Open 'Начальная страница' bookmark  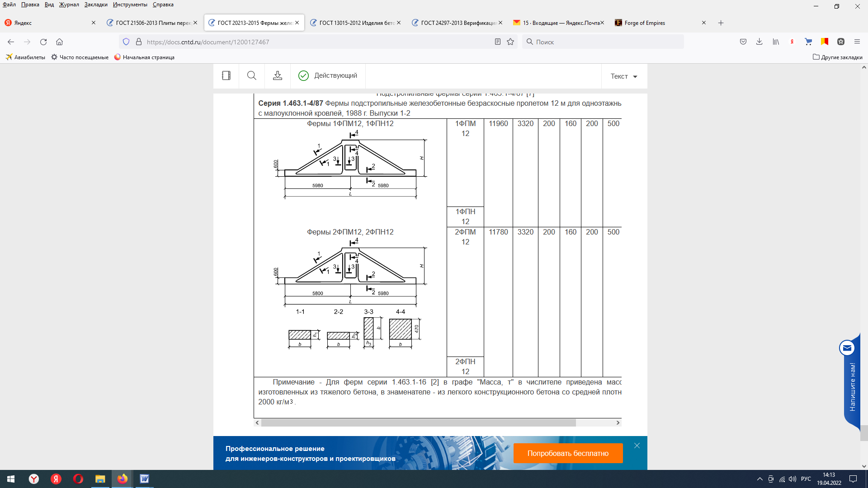(x=144, y=57)
